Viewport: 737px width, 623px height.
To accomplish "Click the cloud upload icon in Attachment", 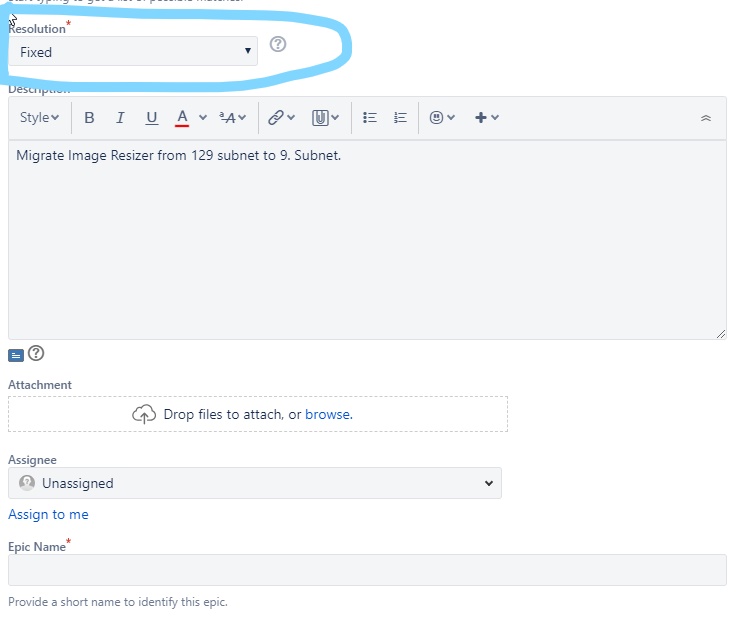I will click(x=144, y=414).
